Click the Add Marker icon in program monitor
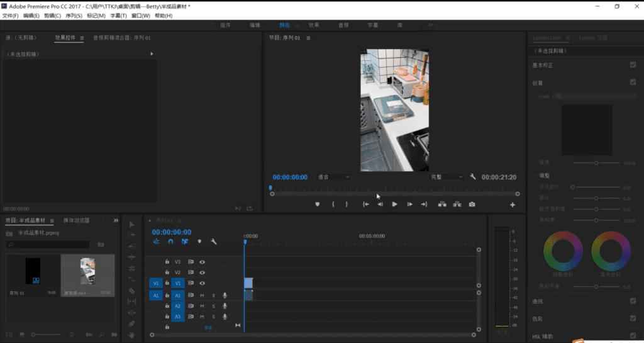Viewport: 644px width, 343px height. tap(317, 204)
